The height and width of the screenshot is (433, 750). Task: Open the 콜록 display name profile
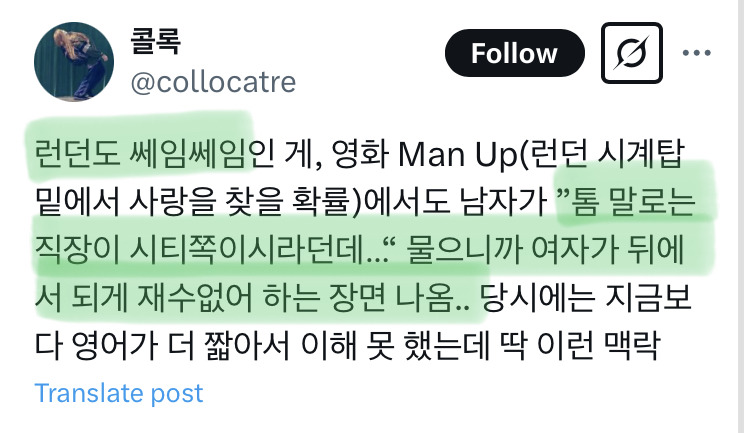[x=155, y=41]
